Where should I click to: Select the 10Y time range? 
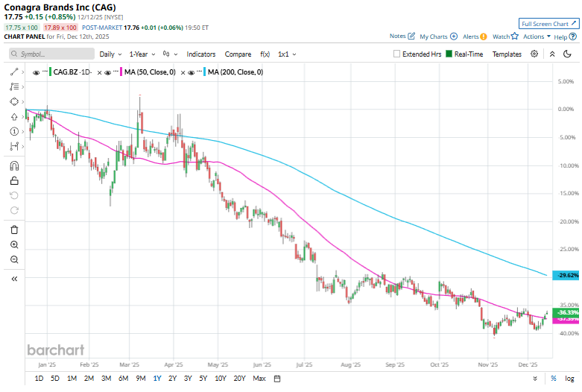pos(221,379)
